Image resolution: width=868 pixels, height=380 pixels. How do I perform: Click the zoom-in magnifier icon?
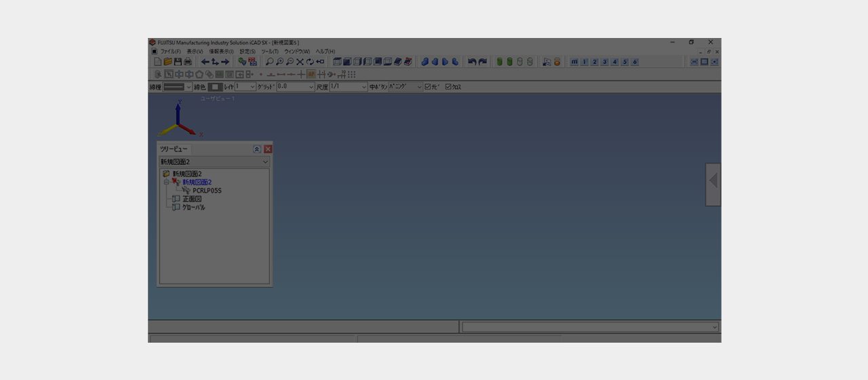coord(279,62)
